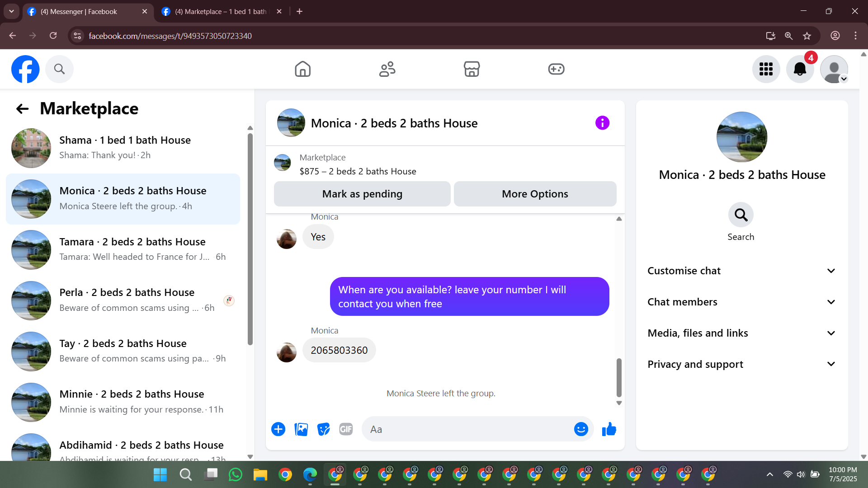Open more actions plus icon
Screen dimensions: 868x488
(x=278, y=429)
